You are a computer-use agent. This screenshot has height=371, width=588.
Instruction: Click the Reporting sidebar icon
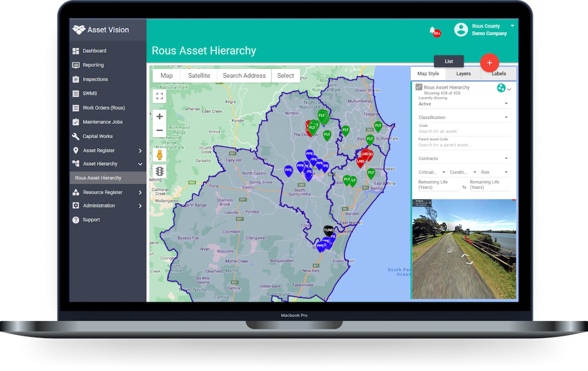click(76, 65)
